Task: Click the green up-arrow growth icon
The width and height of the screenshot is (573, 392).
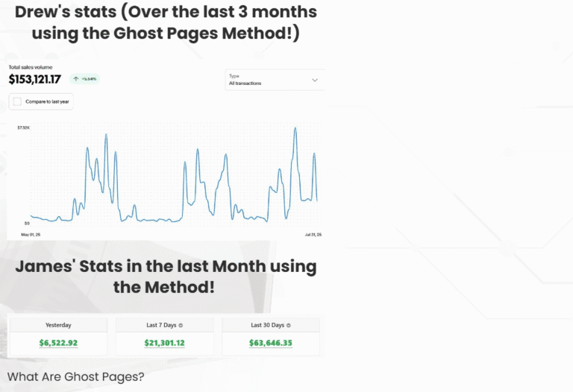Action: click(x=76, y=78)
